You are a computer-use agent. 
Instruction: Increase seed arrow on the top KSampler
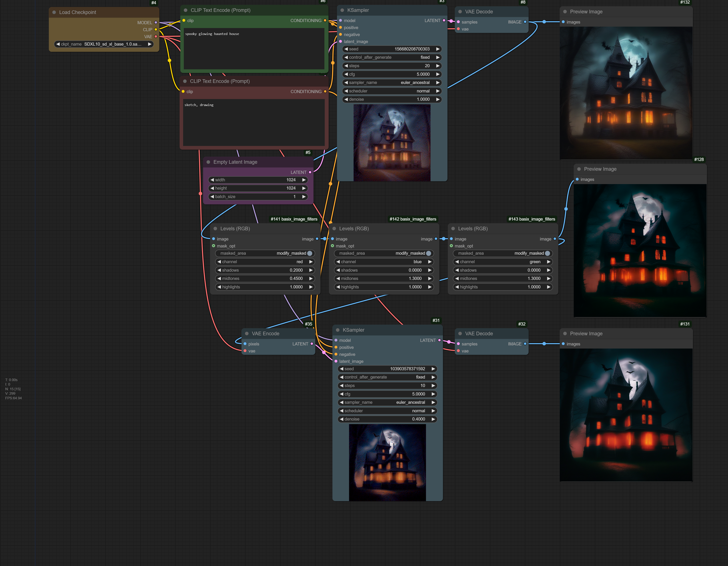pos(438,49)
